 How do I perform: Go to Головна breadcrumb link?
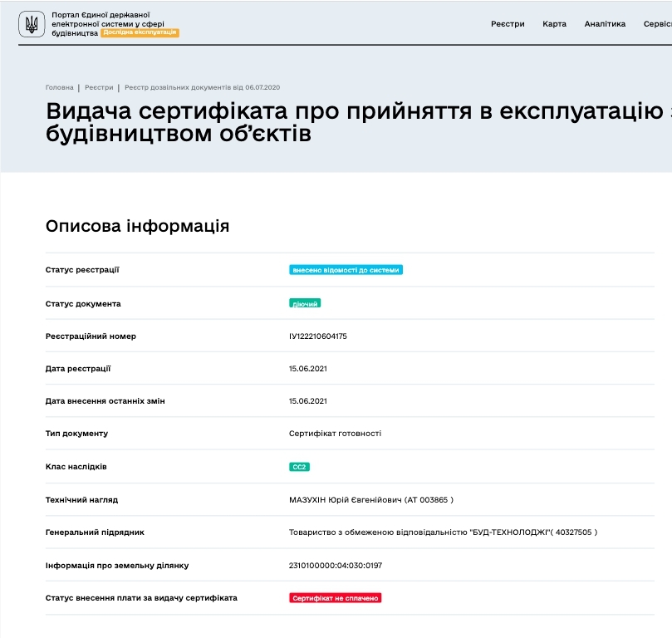[x=59, y=87]
